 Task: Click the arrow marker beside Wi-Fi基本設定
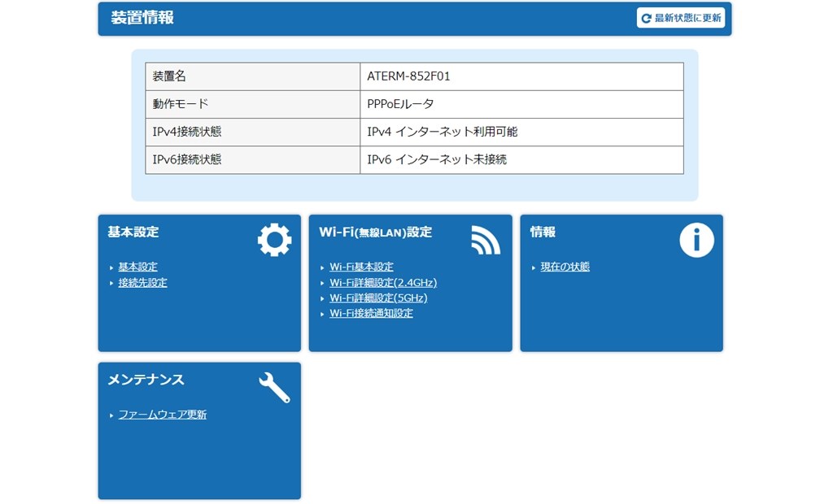click(x=321, y=266)
